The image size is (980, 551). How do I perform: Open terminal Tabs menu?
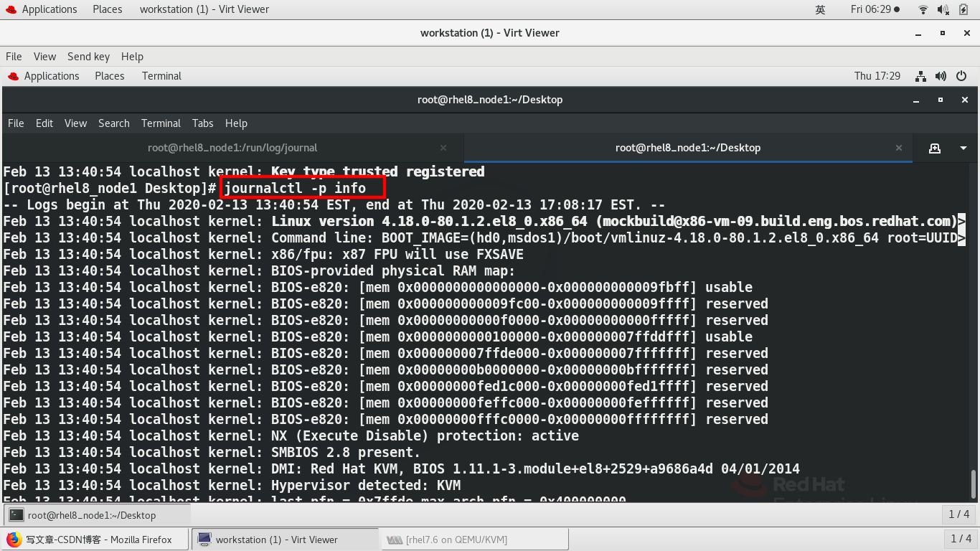click(x=203, y=123)
